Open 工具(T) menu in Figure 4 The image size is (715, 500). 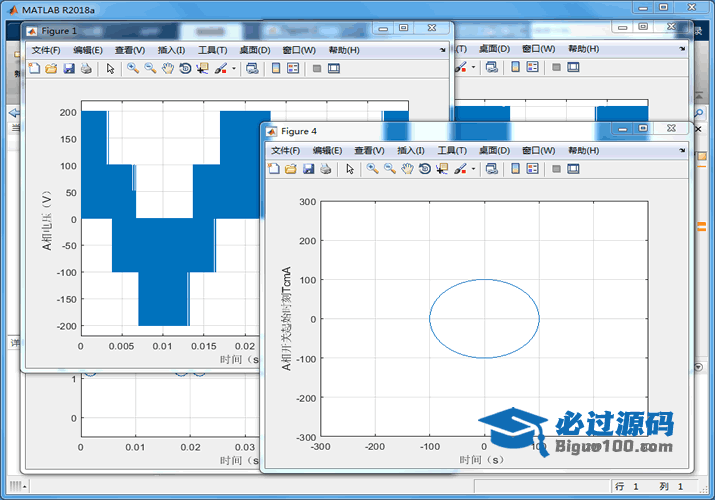coord(452,150)
